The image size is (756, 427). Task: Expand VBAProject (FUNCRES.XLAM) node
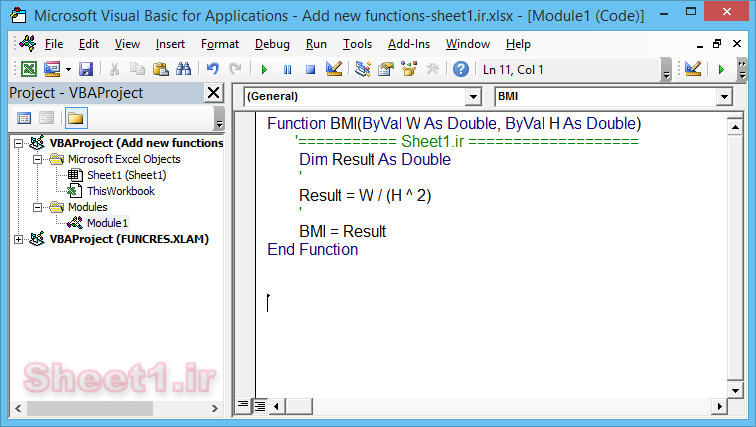(20, 239)
